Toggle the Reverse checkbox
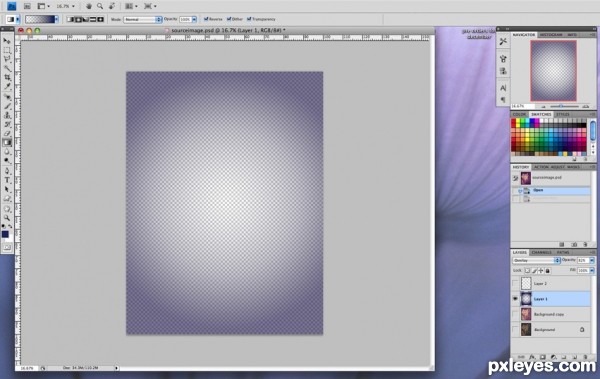The image size is (600, 379). coord(206,19)
